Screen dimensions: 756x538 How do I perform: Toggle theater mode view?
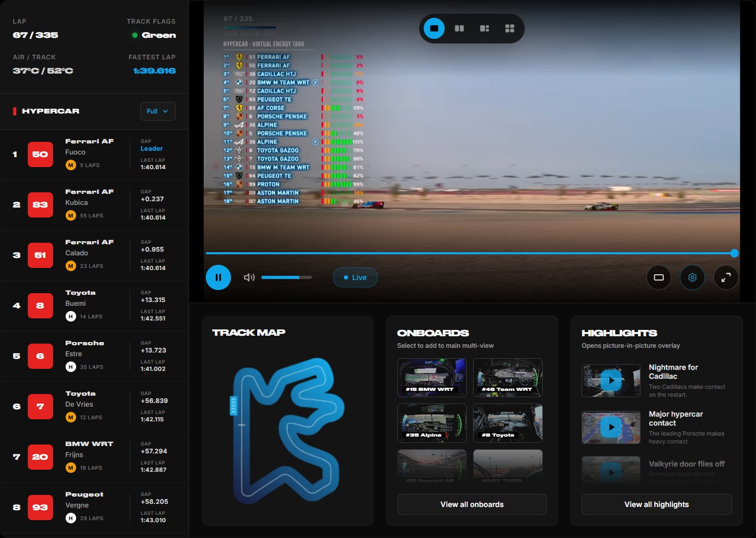[x=658, y=277]
